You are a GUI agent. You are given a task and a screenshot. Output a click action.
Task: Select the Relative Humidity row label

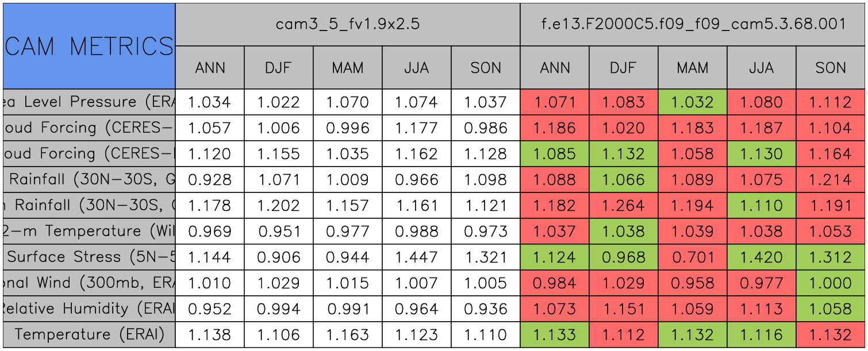click(x=89, y=308)
